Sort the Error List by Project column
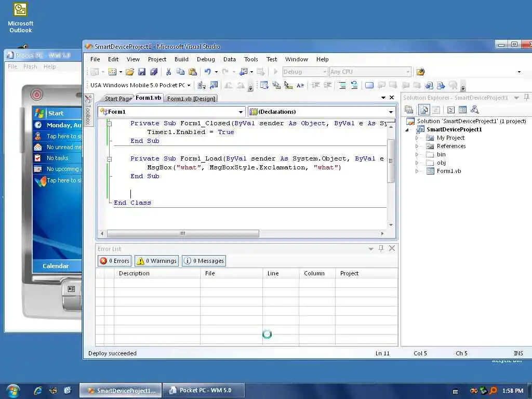 (x=366, y=273)
